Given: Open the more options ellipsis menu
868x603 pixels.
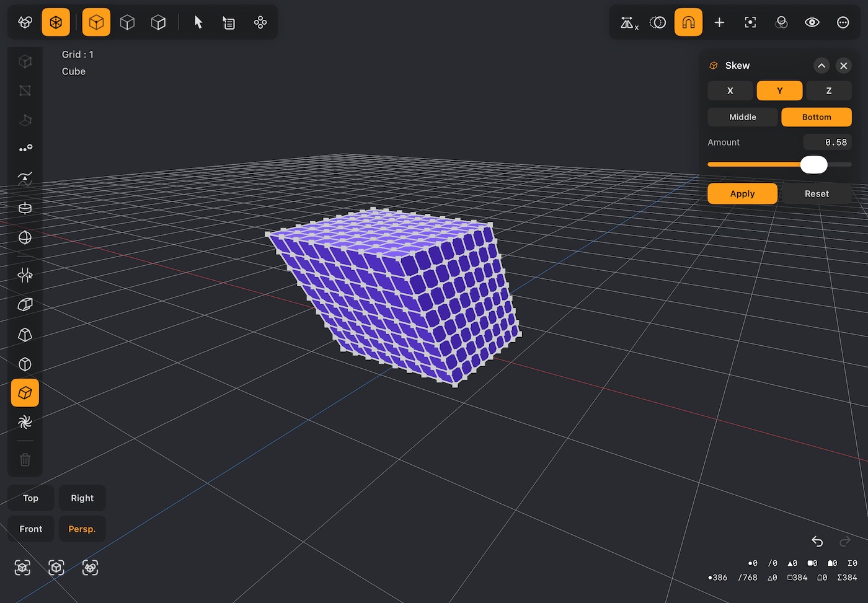Looking at the screenshot, I should [843, 22].
